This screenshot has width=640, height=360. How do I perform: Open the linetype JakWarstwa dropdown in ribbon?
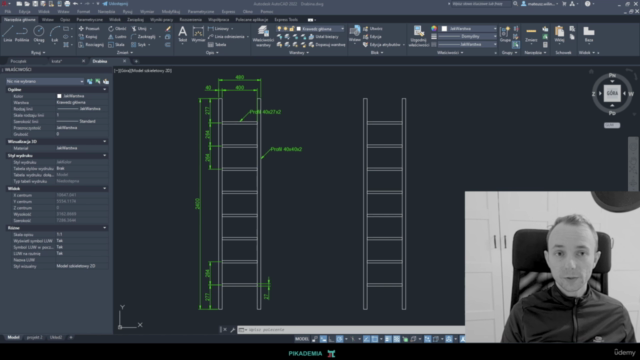coord(467,44)
